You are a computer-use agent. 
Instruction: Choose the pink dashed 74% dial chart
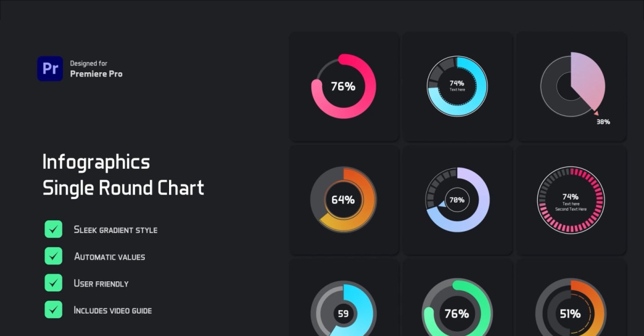coord(570,200)
